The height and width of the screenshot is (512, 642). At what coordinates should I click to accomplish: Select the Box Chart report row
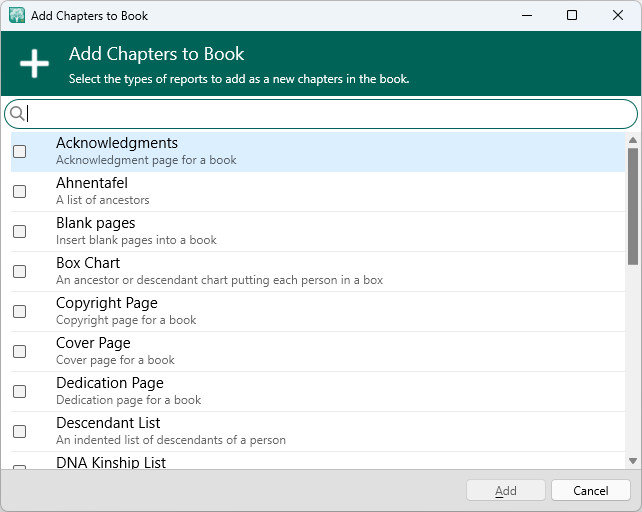300,271
